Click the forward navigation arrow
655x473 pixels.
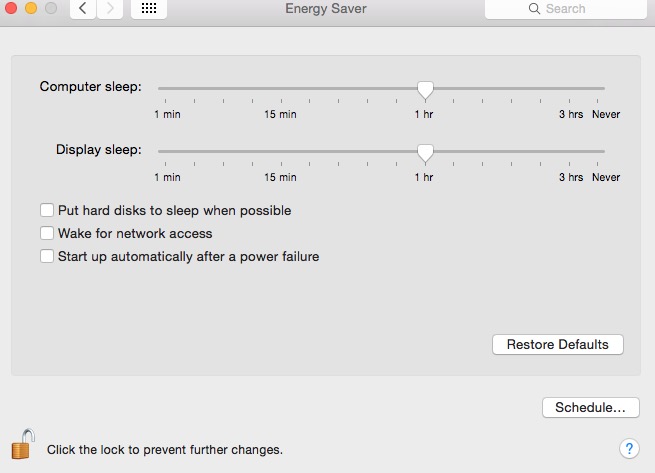click(x=109, y=9)
